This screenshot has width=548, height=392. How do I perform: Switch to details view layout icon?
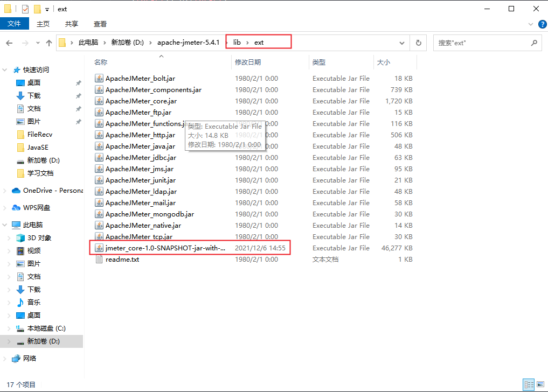(x=529, y=384)
